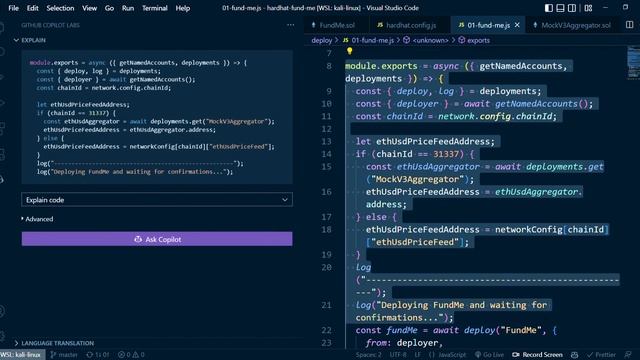Change UTF-8 file encoding
Screen dimensions: 640x360
[x=398, y=354]
